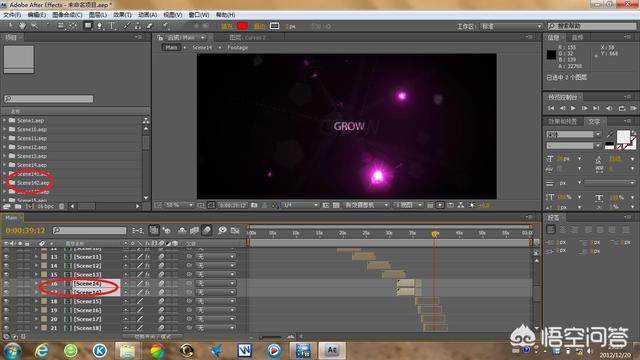Open the 窗口(W) menu
This screenshot has height=360, width=640.
tap(199, 15)
